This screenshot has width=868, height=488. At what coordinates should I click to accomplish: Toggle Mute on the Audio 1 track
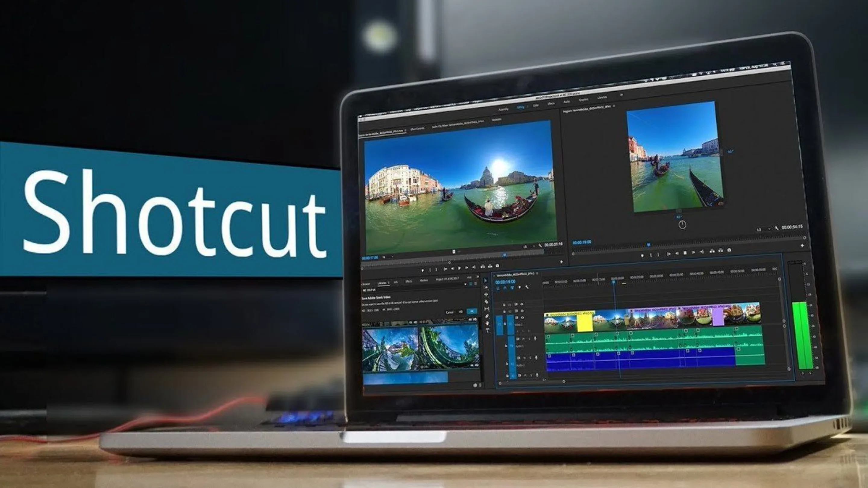pos(525,339)
